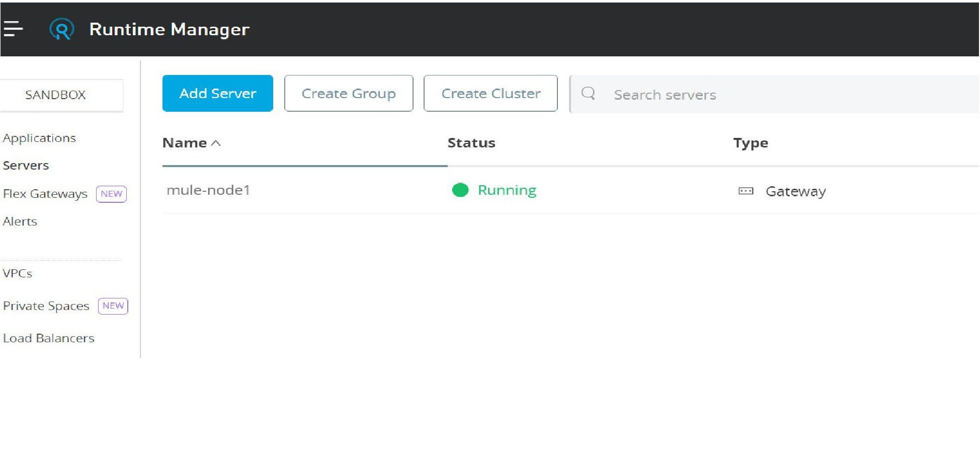The image size is (980, 459).
Task: Toggle the Name column sort arrow
Action: (216, 143)
